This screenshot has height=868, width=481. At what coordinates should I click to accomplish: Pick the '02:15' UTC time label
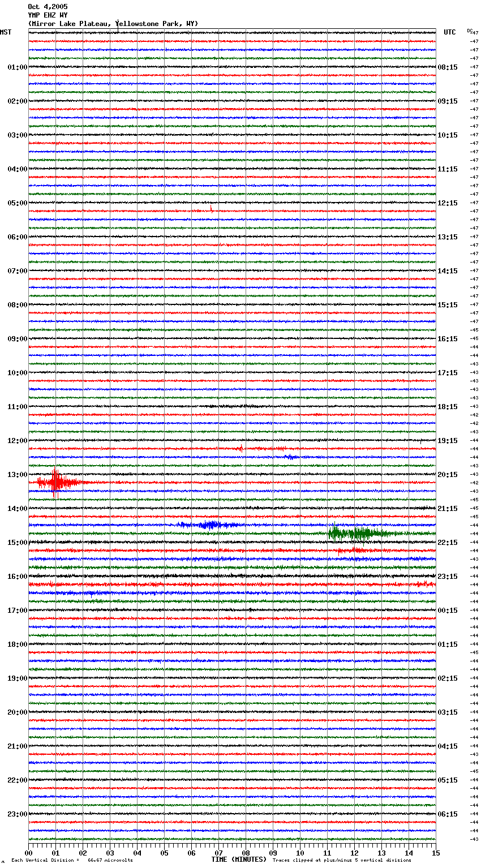point(448,678)
